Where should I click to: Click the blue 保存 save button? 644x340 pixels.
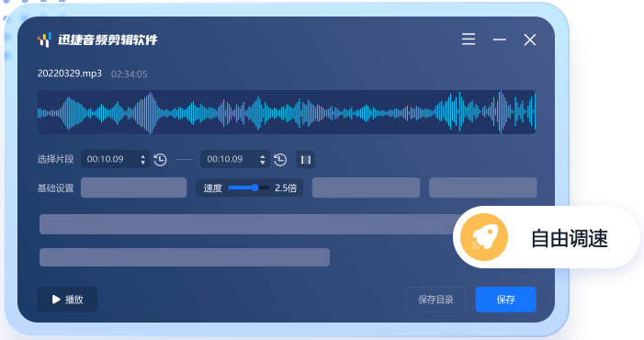(505, 300)
